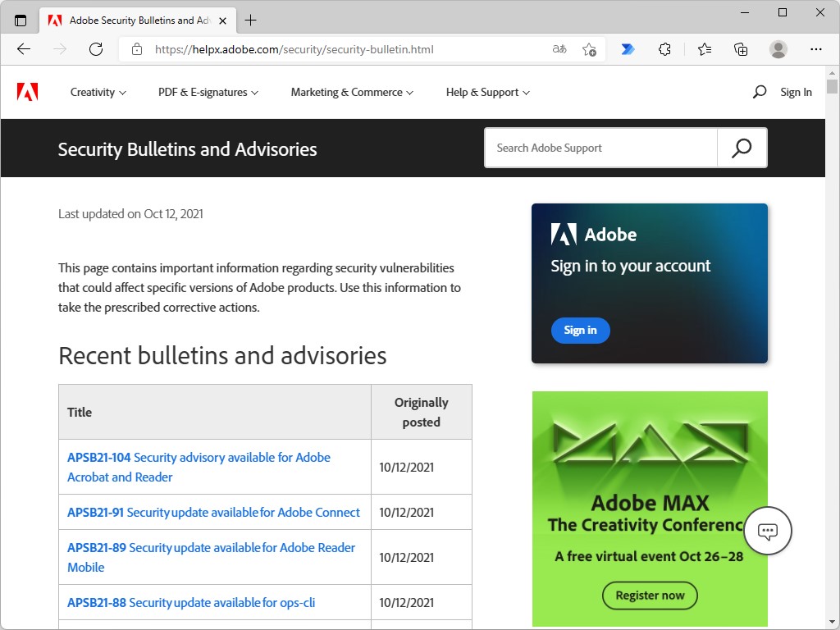Viewport: 840px width, 630px height.
Task: Open APSB21-104 Acrobat and Reader advisory
Action: pyautogui.click(x=199, y=467)
